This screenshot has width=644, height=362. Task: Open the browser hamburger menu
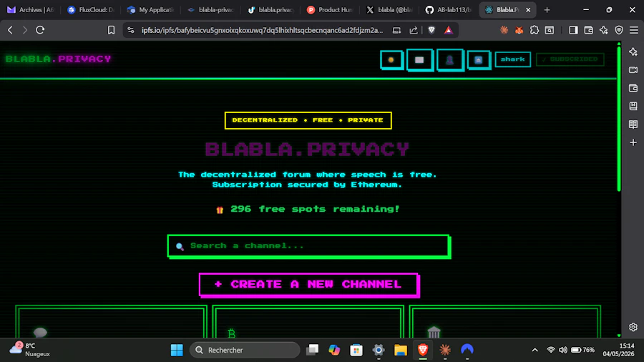634,30
